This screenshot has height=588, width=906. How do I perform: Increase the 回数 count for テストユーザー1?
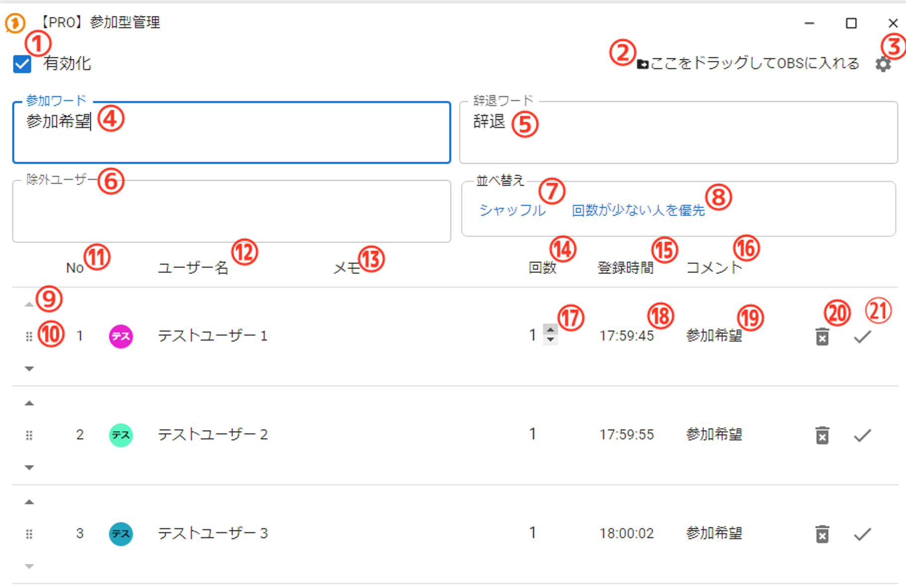551,330
